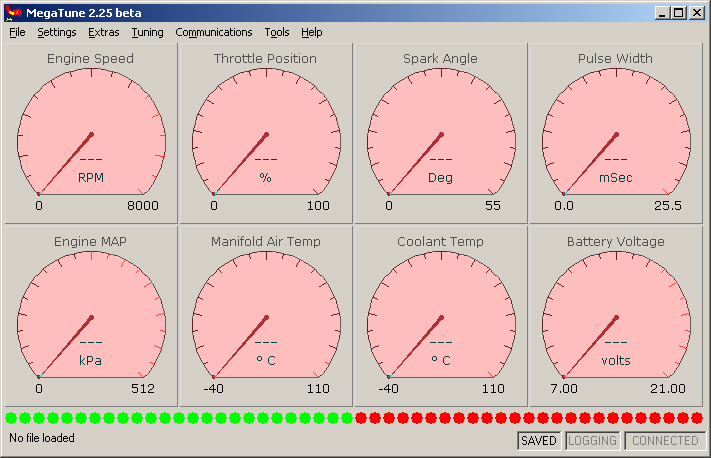711x458 pixels.
Task: Click the Engine Speed gauge needle
Action: click(x=65, y=164)
